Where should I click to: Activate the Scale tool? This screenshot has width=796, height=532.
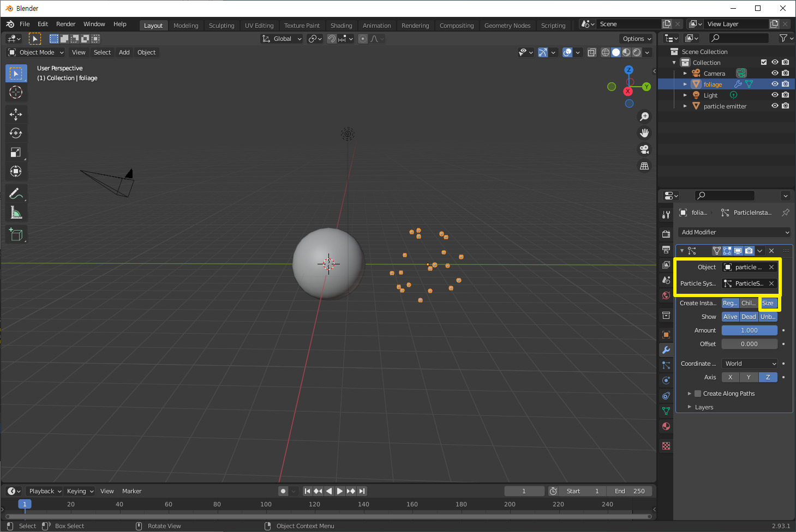[16, 152]
